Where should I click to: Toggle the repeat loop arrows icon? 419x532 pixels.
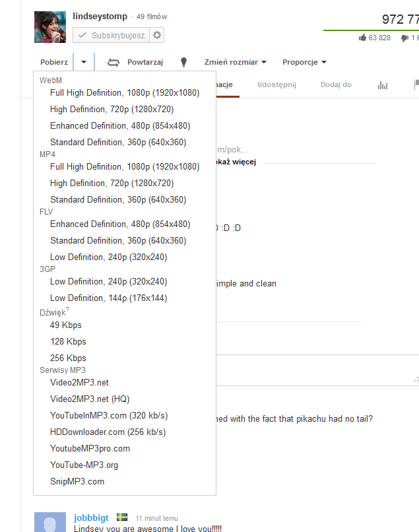113,63
